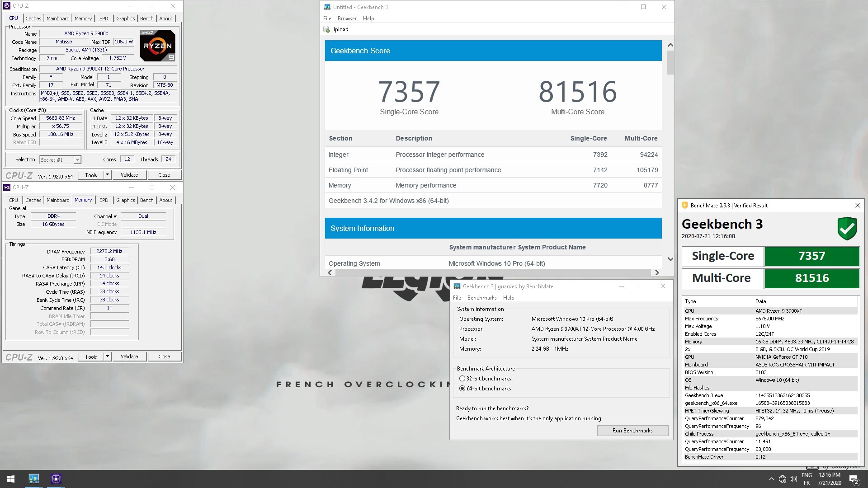Select 32-bit benchmarks radio button
The height and width of the screenshot is (488, 868).
click(x=462, y=379)
